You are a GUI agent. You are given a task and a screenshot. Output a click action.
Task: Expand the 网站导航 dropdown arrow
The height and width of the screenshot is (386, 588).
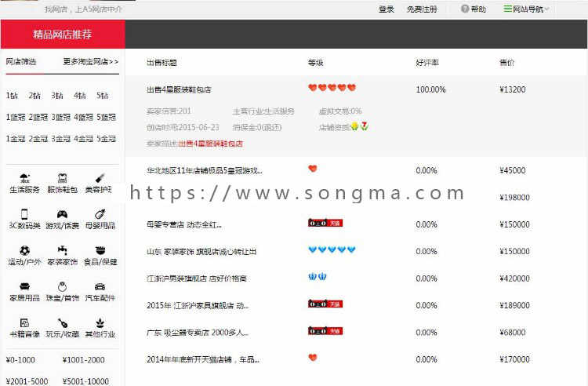[546, 9]
